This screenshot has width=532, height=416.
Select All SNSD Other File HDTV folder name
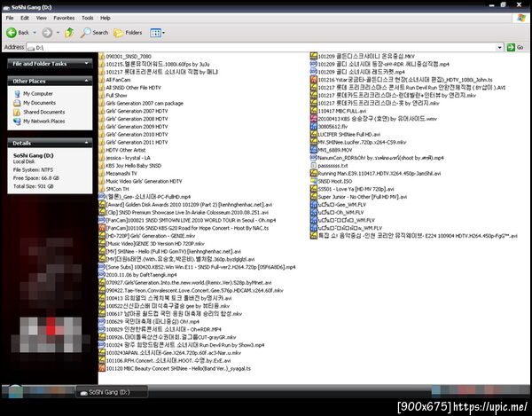133,88
